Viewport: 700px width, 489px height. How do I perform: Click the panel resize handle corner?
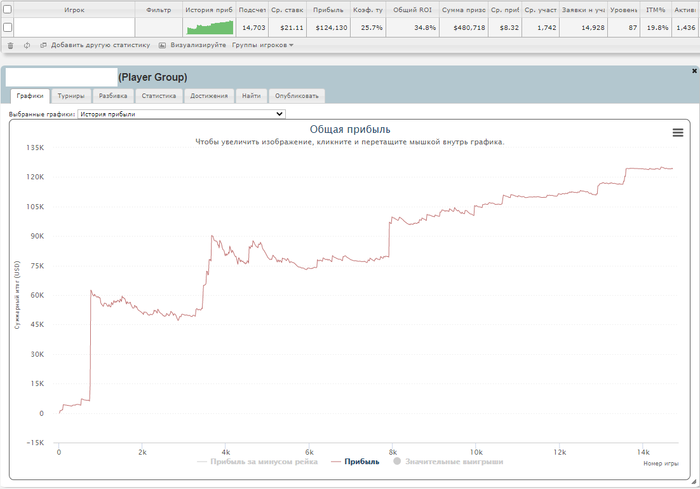click(693, 481)
